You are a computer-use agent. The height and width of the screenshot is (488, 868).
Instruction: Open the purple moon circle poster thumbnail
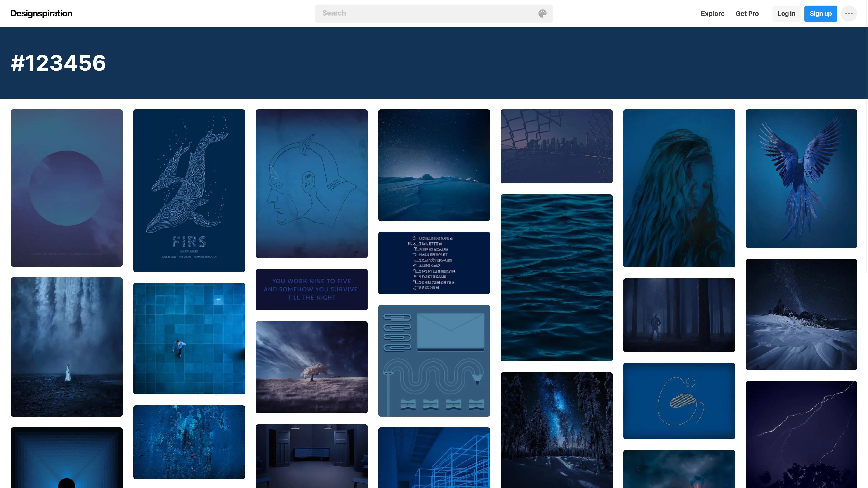(x=66, y=188)
